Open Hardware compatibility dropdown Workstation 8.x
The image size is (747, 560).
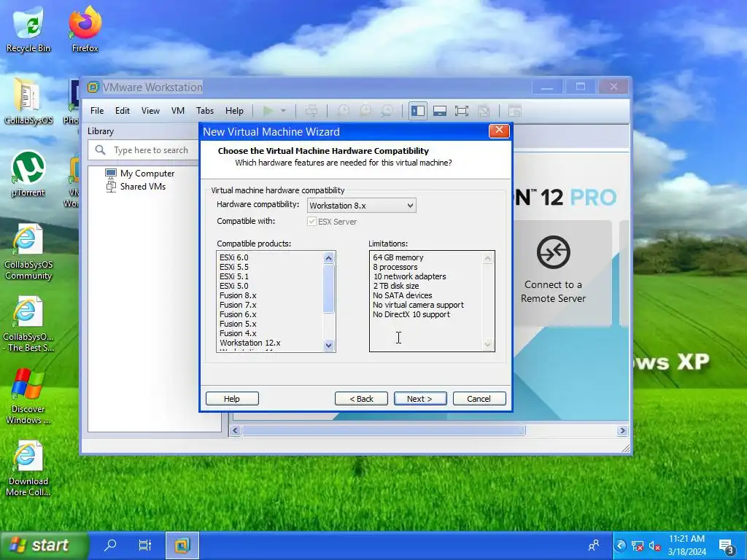(x=362, y=205)
